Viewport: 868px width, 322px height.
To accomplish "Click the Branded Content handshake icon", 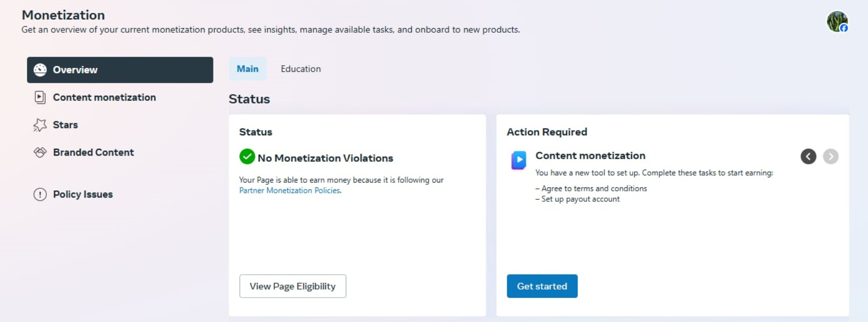I will click(x=40, y=152).
